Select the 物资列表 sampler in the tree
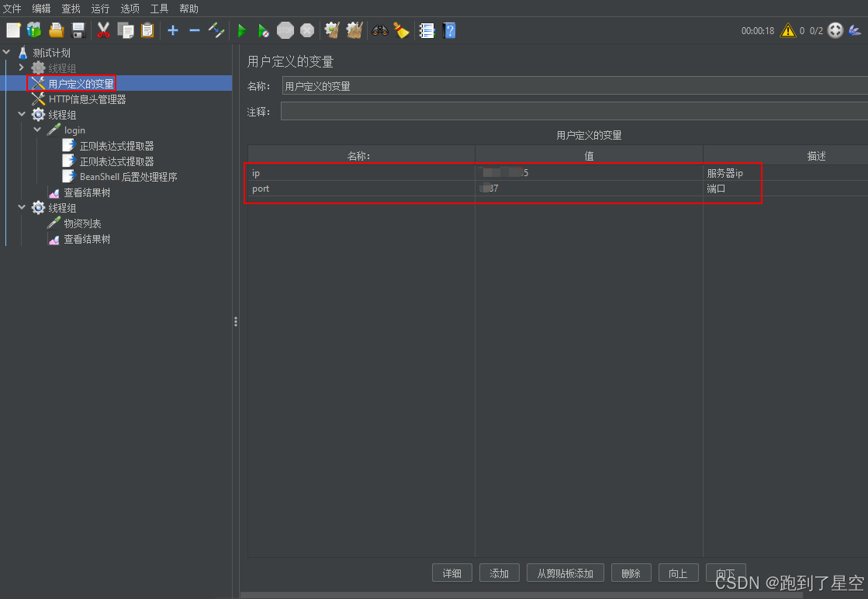Viewport: 868px width, 599px height. (82, 223)
